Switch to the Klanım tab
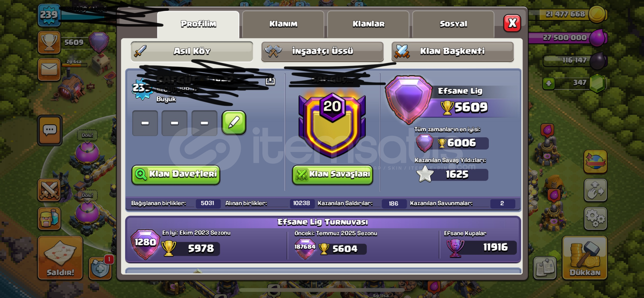 tap(283, 24)
